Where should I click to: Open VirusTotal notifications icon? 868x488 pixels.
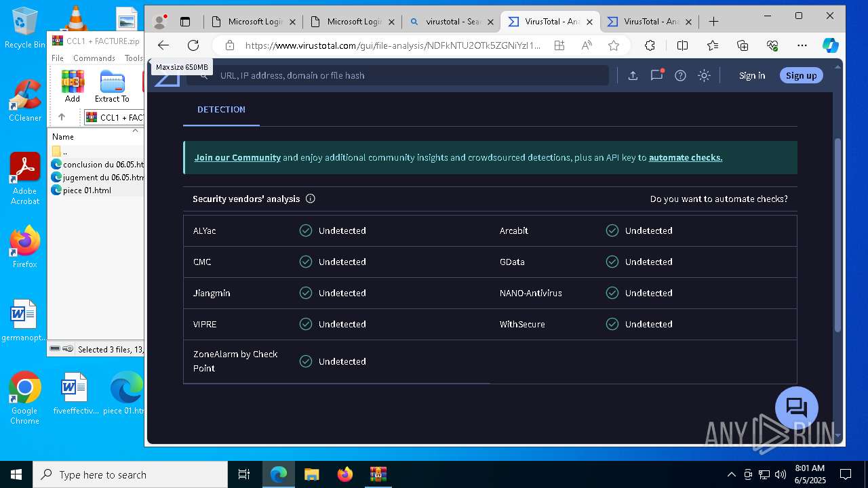point(656,75)
